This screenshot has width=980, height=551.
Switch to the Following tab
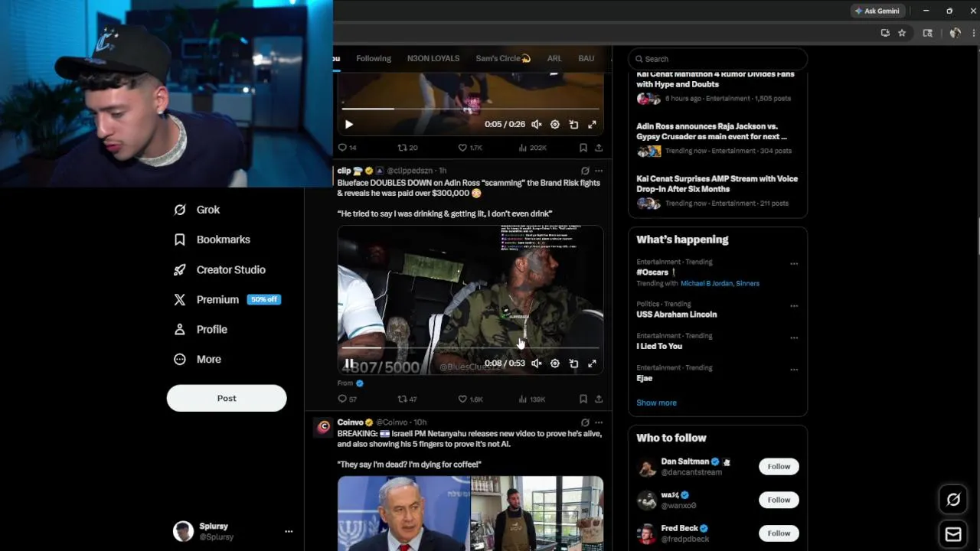(374, 58)
